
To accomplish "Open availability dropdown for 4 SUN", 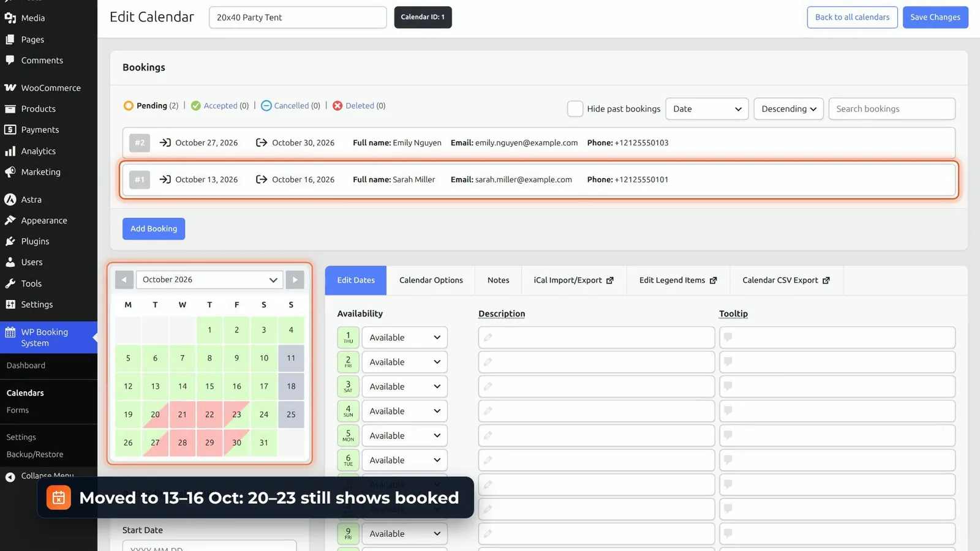I will (404, 411).
